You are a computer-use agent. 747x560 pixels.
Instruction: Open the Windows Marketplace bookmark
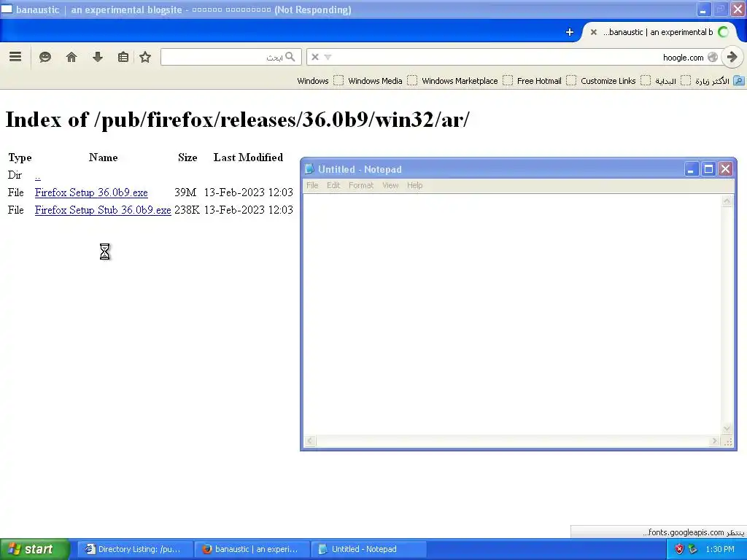468,81
